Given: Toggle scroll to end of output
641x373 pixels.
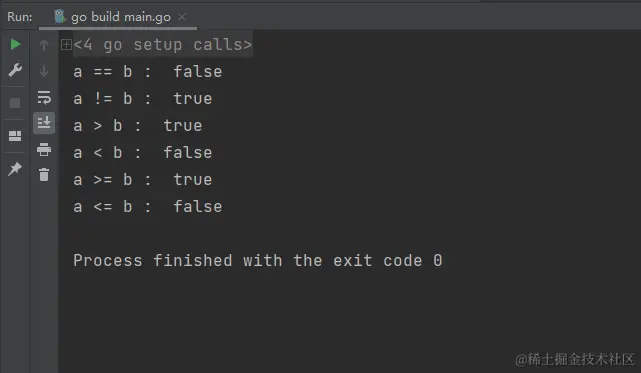Looking at the screenshot, I should pos(44,122).
